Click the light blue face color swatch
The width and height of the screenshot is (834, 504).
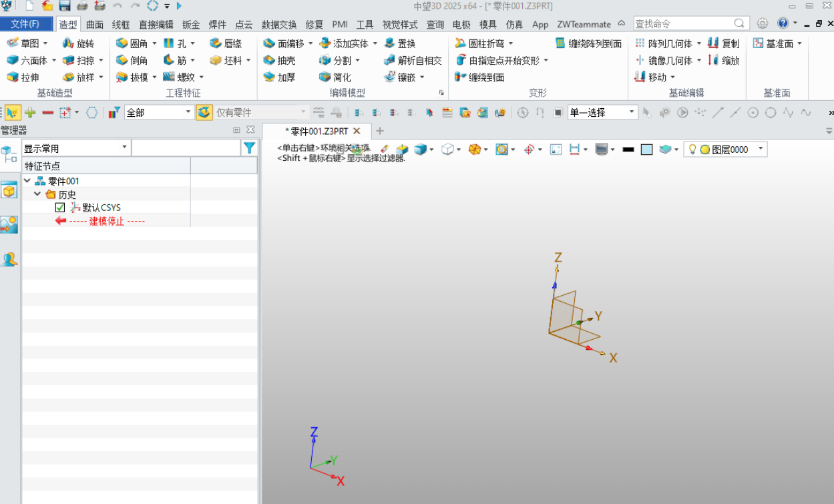point(646,150)
